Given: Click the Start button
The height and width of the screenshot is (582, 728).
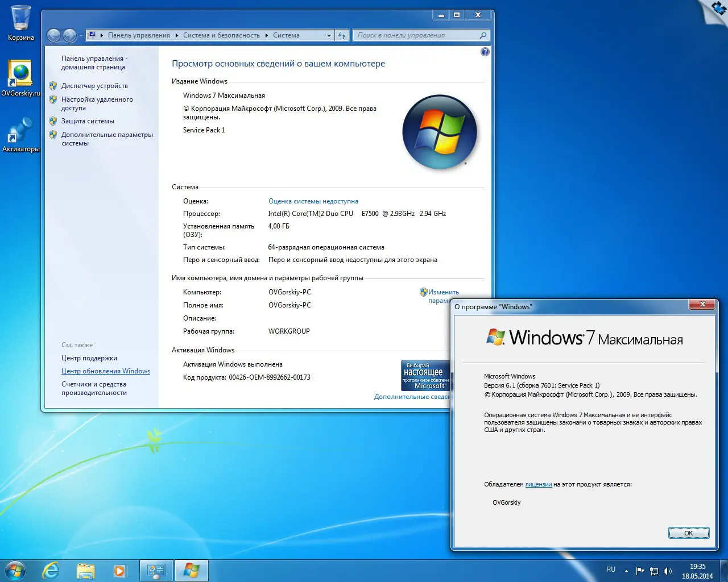Looking at the screenshot, I should pos(14,570).
